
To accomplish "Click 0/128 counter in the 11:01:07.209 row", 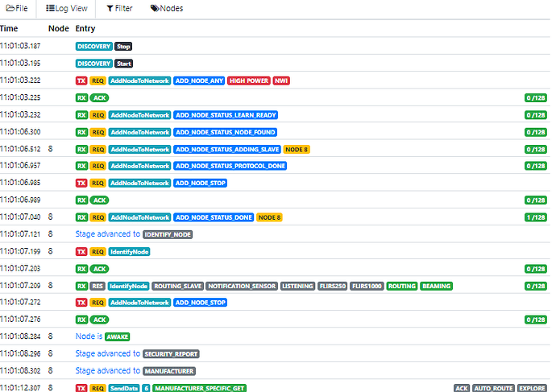I will coord(536,286).
